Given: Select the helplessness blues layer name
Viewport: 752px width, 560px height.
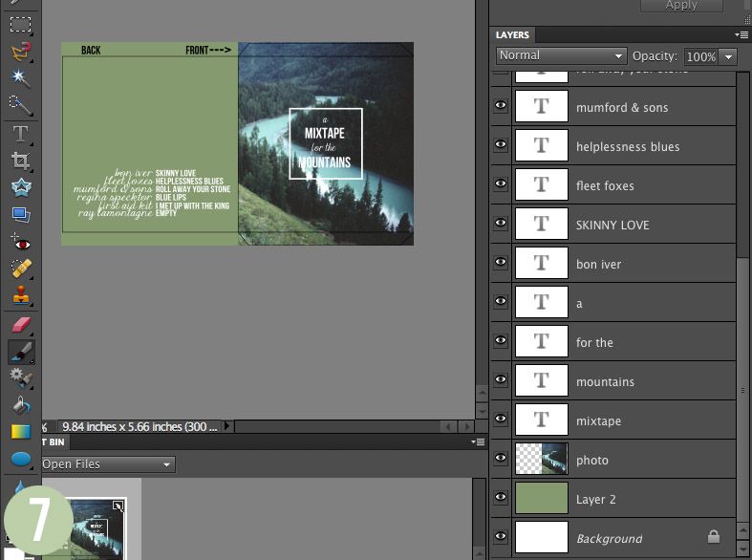Looking at the screenshot, I should click(628, 147).
